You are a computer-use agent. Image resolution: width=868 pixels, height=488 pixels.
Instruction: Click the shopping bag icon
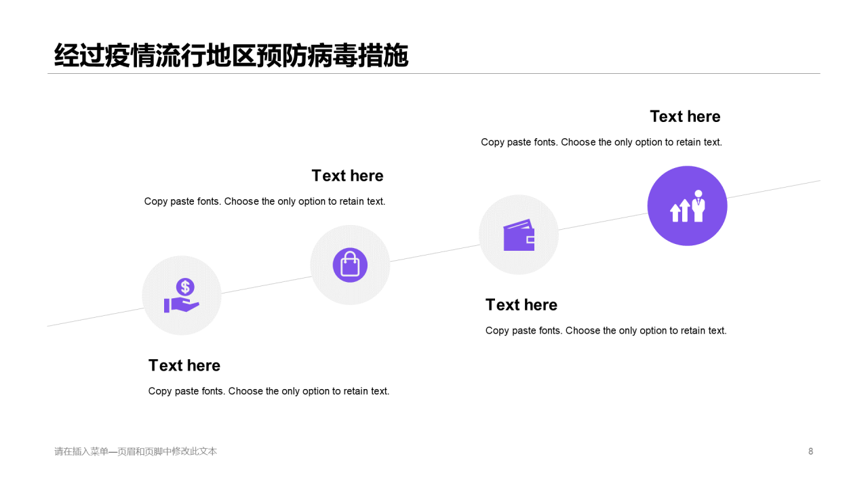click(x=350, y=265)
